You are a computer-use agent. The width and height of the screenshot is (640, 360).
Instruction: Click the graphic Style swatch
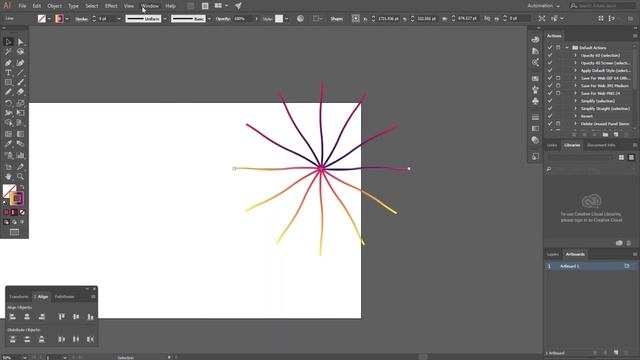(x=279, y=19)
